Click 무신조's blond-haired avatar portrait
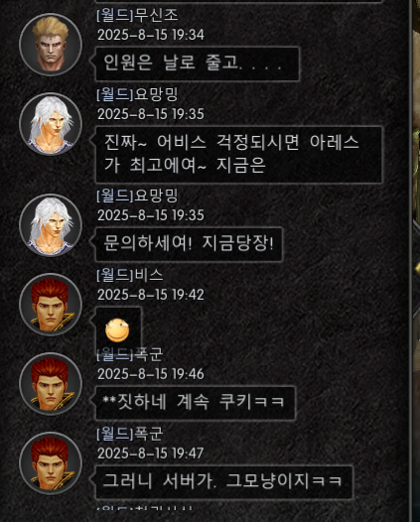 51,45
